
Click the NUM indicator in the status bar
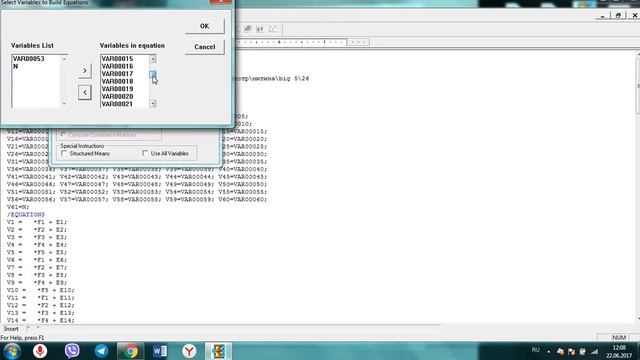[619, 338]
